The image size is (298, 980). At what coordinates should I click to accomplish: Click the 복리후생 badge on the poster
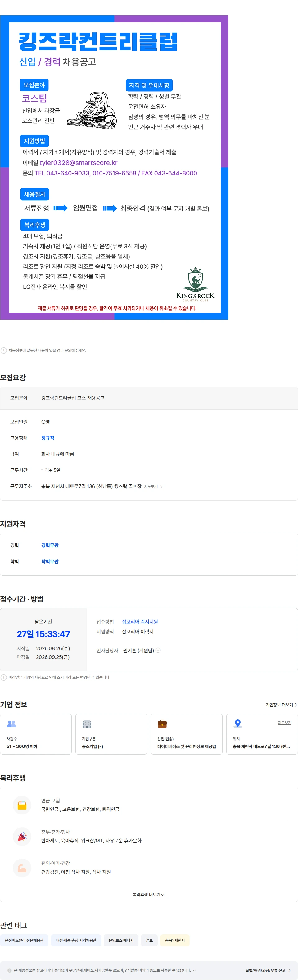(x=34, y=225)
